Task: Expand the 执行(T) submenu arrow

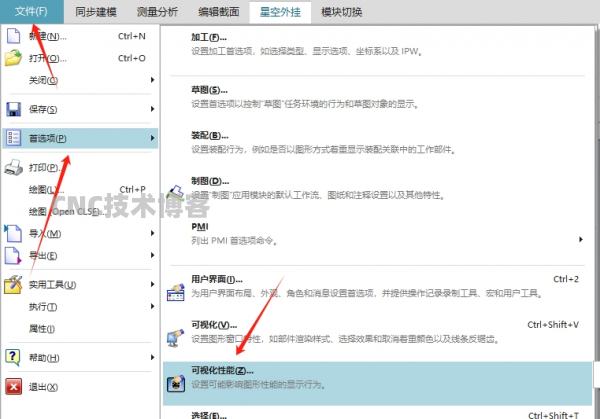Action: pyautogui.click(x=152, y=306)
